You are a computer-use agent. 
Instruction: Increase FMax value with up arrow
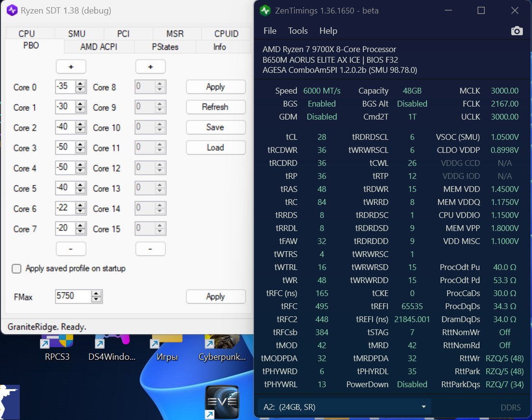[x=96, y=293]
